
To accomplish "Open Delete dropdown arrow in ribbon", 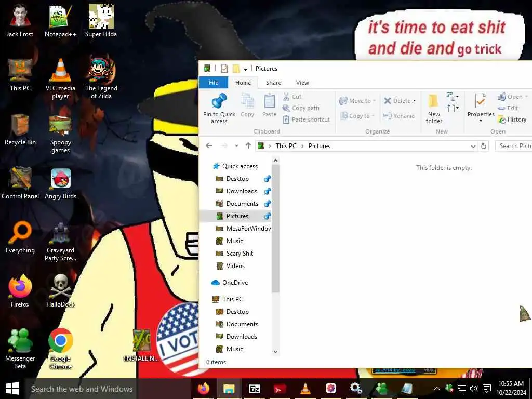I will coord(414,101).
